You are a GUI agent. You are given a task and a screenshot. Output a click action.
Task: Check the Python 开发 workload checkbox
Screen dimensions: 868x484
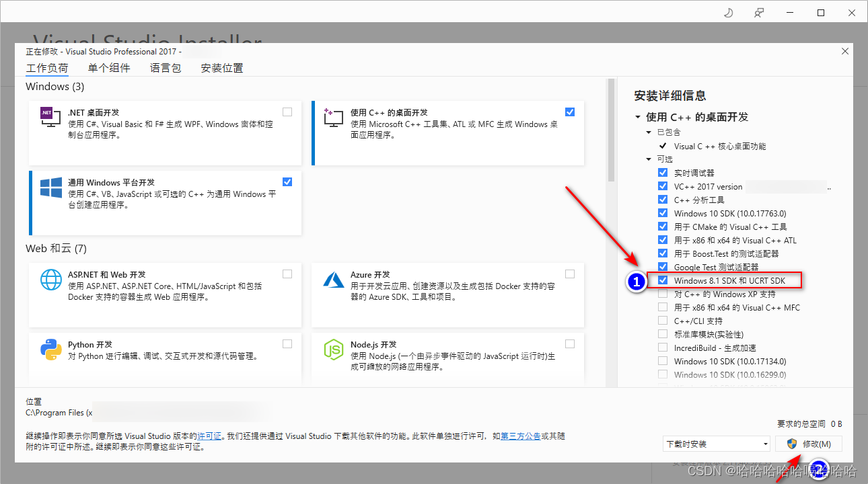(x=287, y=344)
